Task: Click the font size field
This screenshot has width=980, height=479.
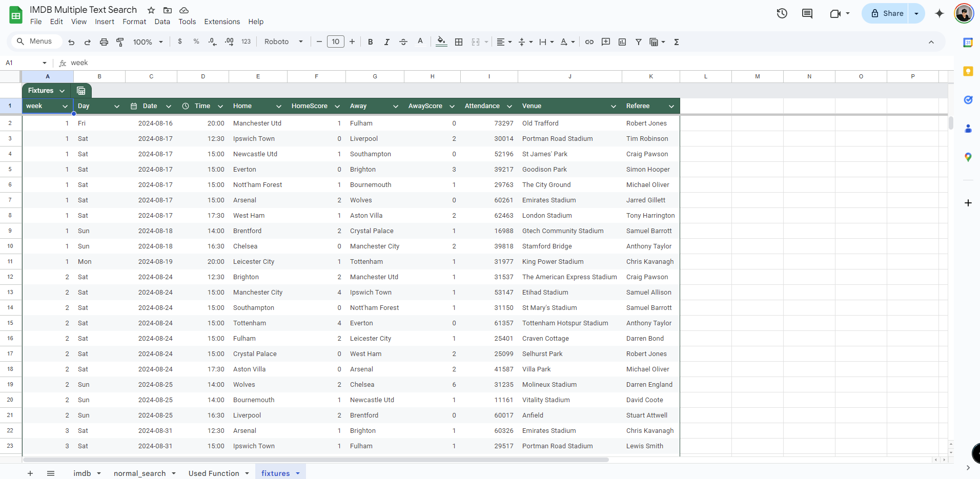Action: 336,41
